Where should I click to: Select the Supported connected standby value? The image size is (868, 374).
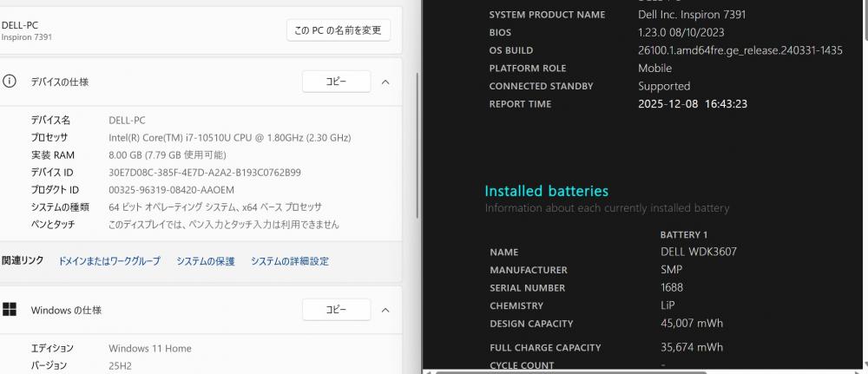[664, 86]
